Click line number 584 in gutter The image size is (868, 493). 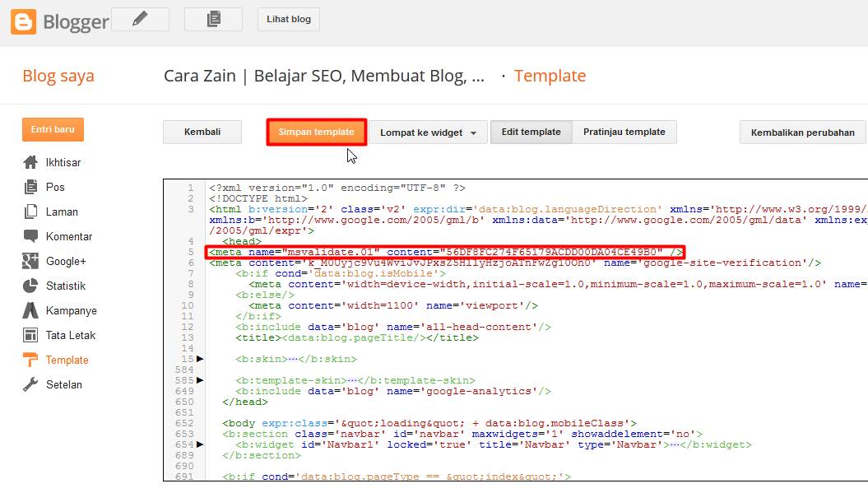click(x=184, y=370)
